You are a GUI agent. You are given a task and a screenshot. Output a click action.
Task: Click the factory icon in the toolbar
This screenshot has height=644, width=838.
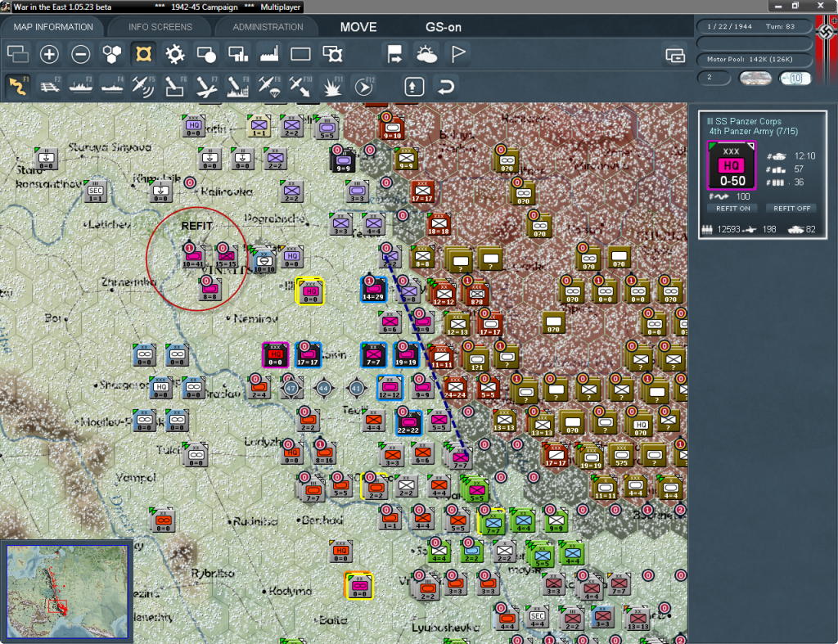tap(269, 54)
